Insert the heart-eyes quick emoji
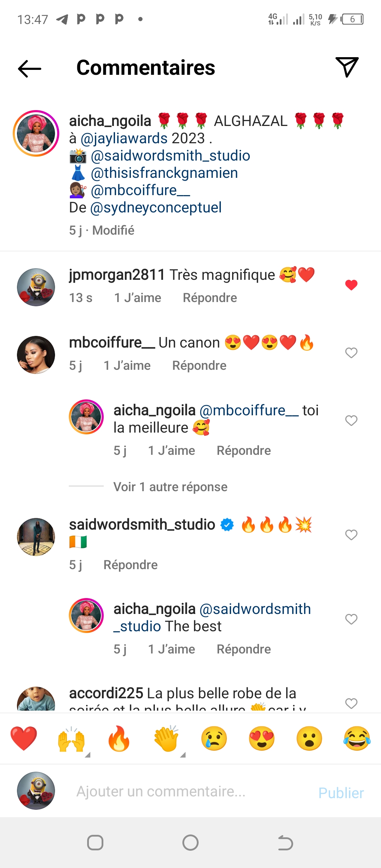Image resolution: width=381 pixels, height=868 pixels. pos(262,739)
